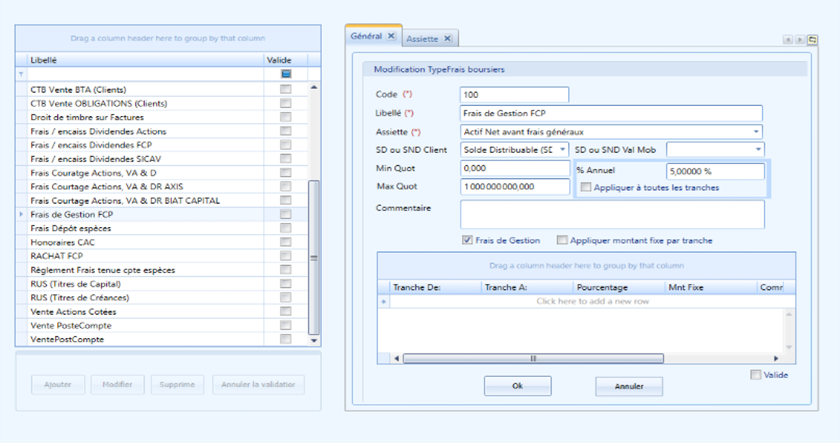This screenshot has width=840, height=443.
Task: Click the tab scroll right arrow icon
Action: tap(799, 40)
